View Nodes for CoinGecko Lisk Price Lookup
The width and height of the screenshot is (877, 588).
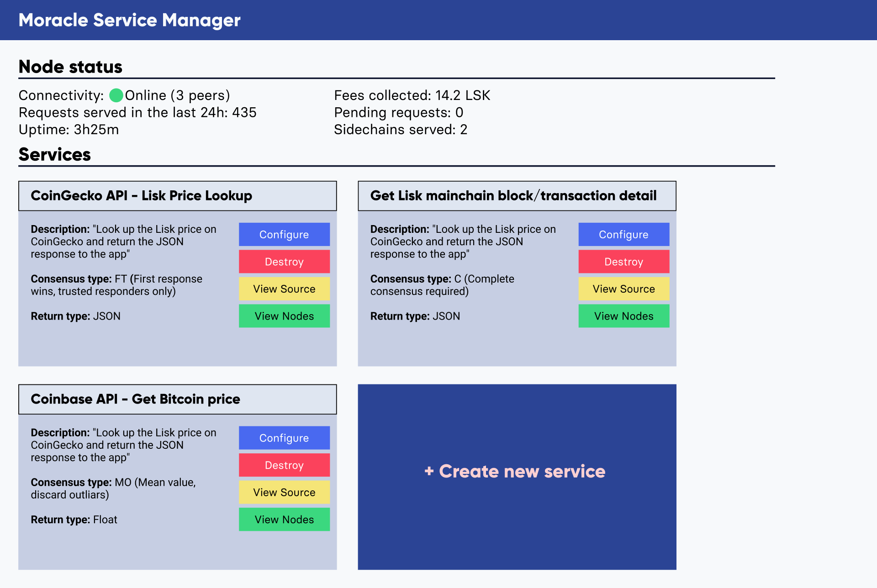tap(284, 316)
